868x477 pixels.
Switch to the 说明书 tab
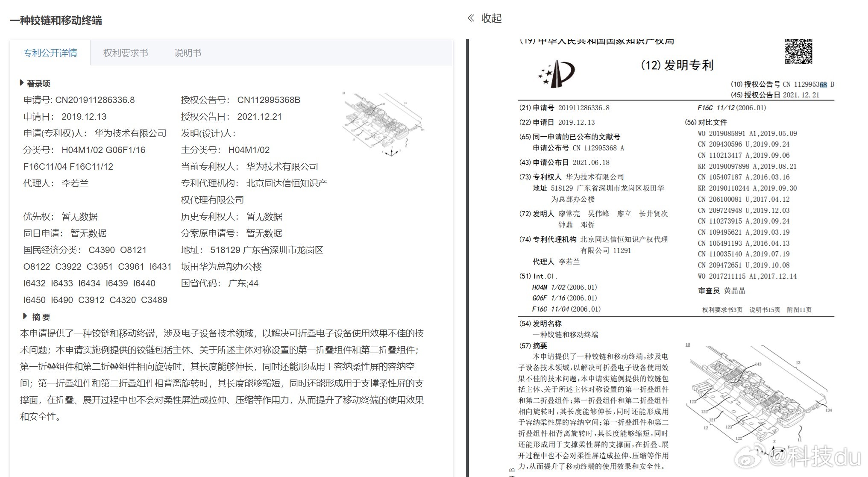pyautogui.click(x=188, y=53)
